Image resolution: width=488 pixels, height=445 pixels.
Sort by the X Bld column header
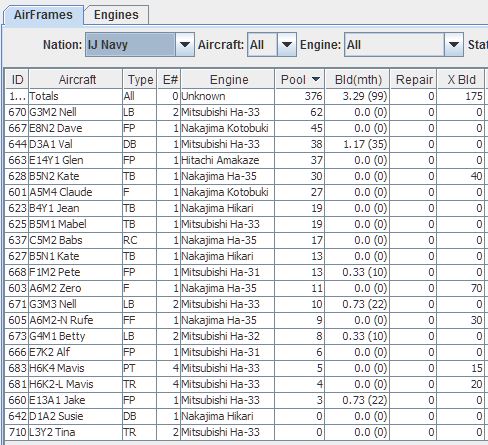[x=461, y=80]
